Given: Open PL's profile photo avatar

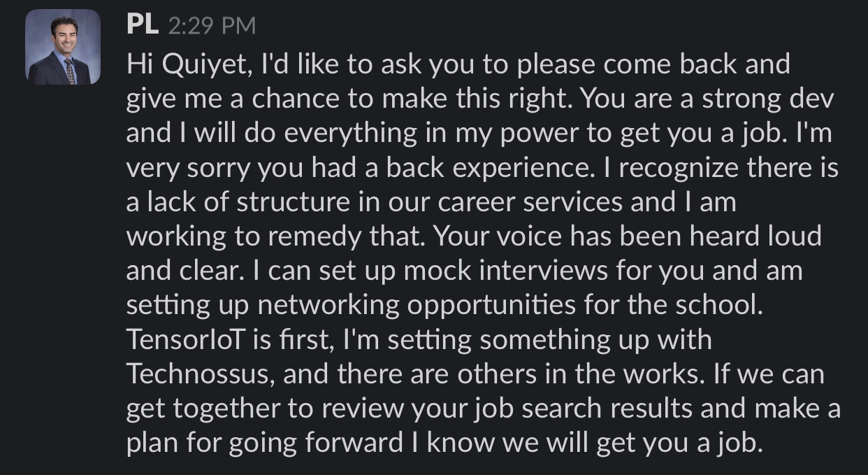Looking at the screenshot, I should pos(63,48).
